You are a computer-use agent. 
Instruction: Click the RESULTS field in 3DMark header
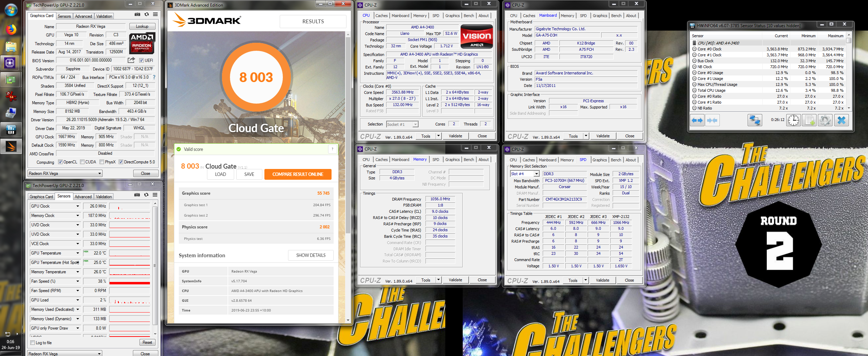313,22
